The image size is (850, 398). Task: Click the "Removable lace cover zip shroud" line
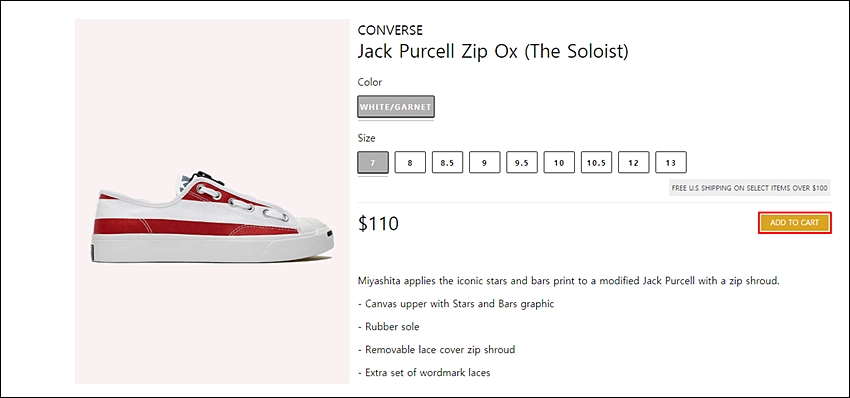[x=436, y=350]
